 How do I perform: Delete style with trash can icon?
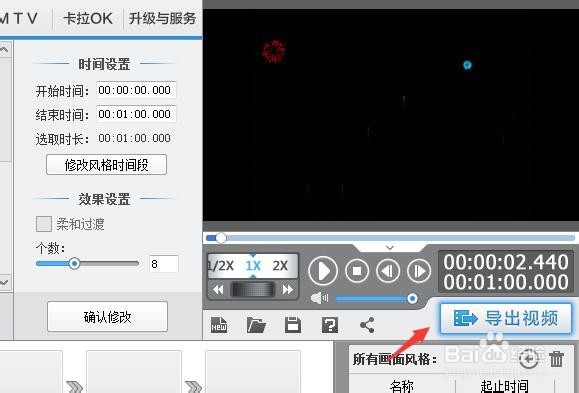(x=556, y=359)
